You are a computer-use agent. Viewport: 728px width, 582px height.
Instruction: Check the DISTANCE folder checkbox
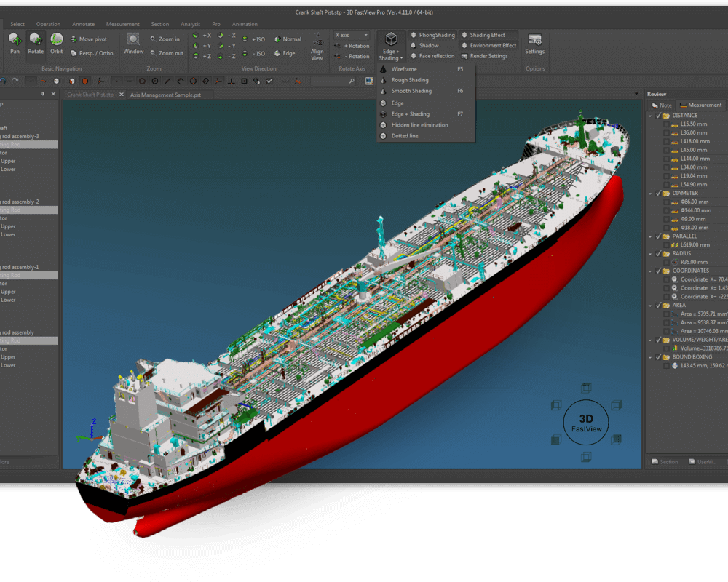658,116
